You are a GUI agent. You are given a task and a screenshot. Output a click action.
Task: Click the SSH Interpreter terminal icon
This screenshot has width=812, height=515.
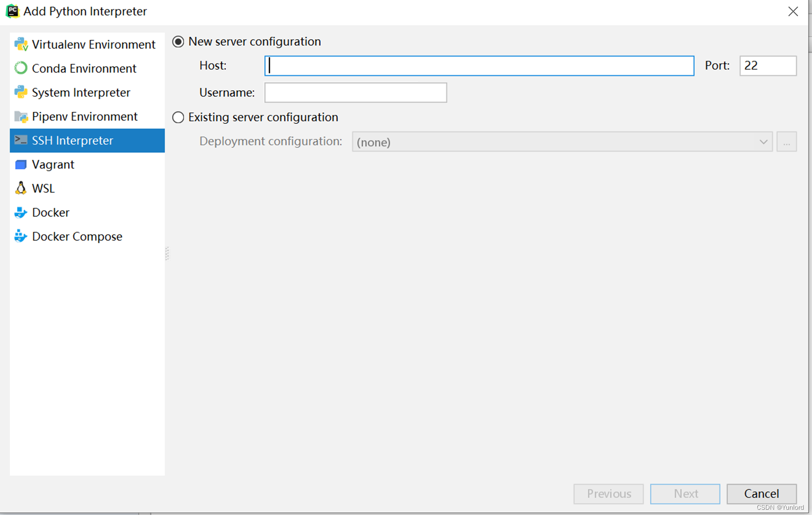coord(21,140)
